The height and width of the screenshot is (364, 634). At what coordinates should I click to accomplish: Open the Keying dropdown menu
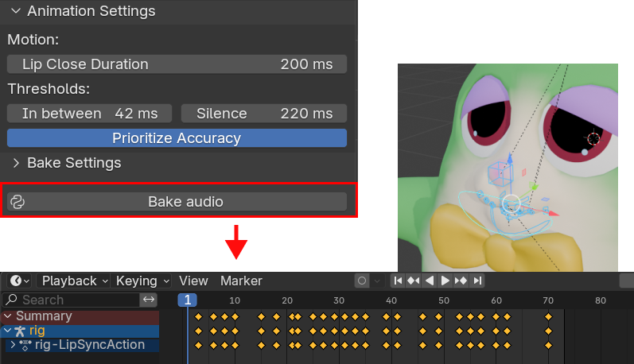[x=142, y=281]
